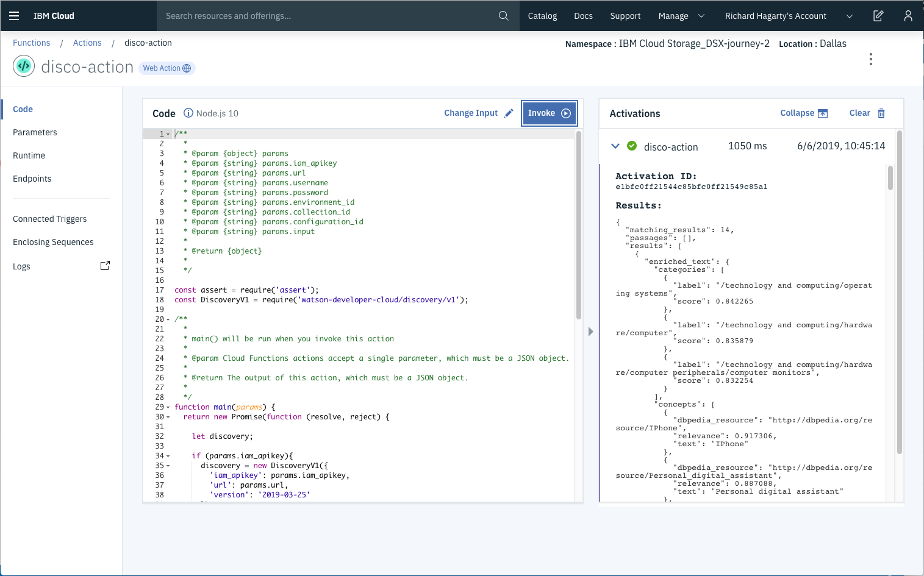Open the hamburger navigation menu
Screen dimensions: 924x576
(14, 16)
